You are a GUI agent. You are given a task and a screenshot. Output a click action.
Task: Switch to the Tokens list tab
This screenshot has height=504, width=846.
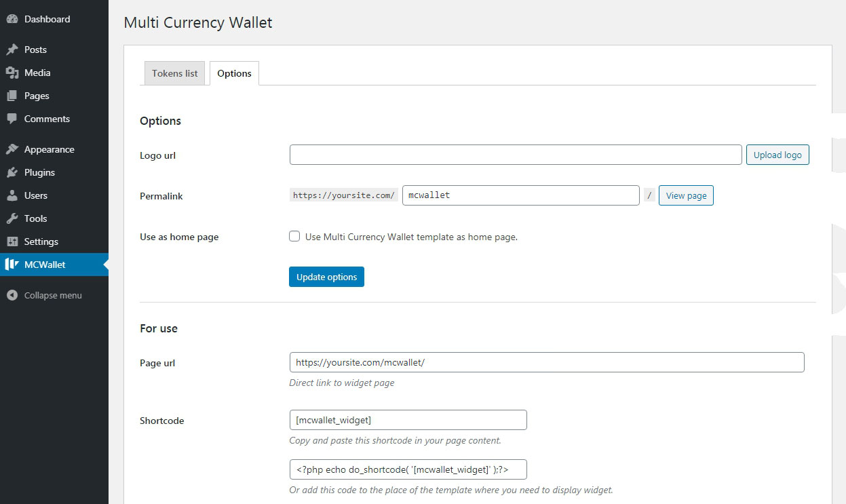pos(175,73)
